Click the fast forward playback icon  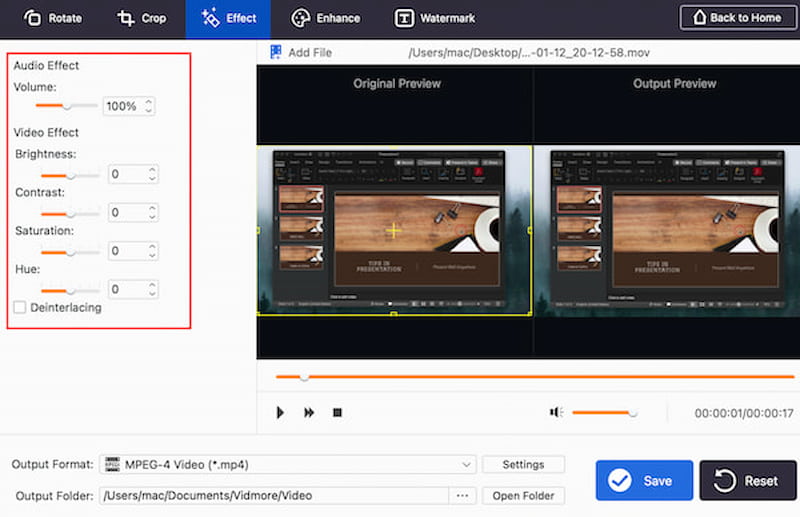click(x=309, y=412)
